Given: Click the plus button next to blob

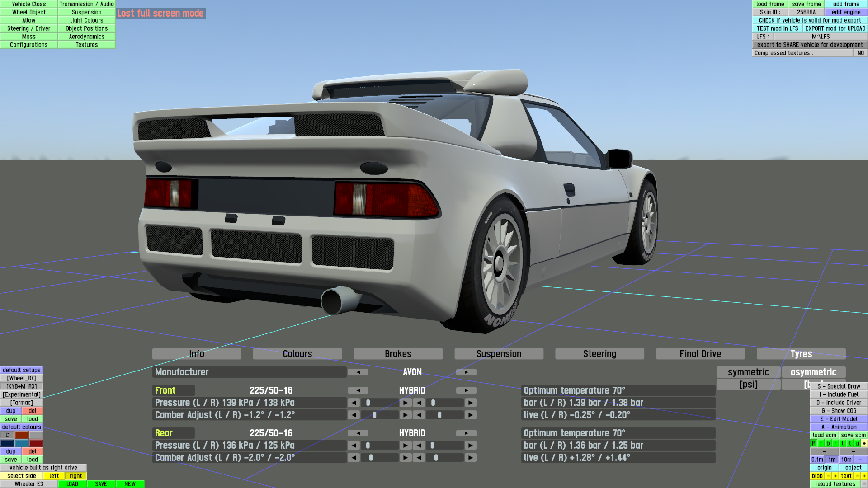Looking at the screenshot, I should [x=835, y=476].
